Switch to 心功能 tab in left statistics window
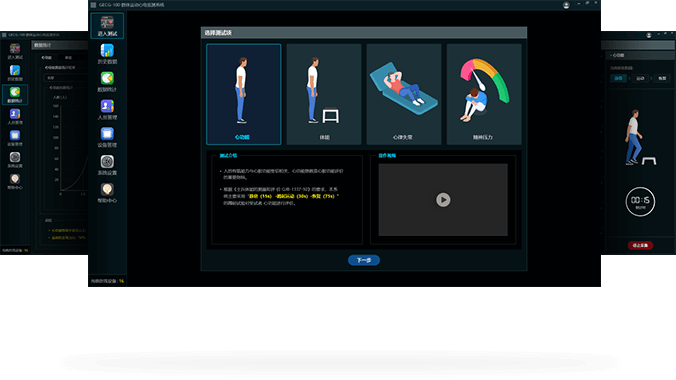The width and height of the screenshot is (676, 380). [x=47, y=57]
